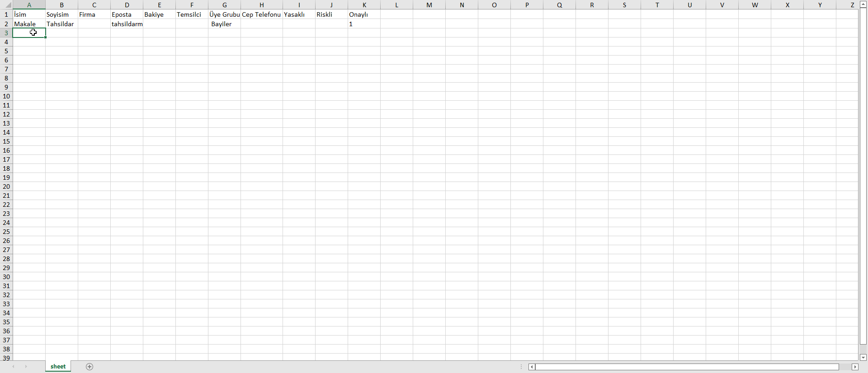Click the sheet tab bar resize handle dots

coord(521,367)
